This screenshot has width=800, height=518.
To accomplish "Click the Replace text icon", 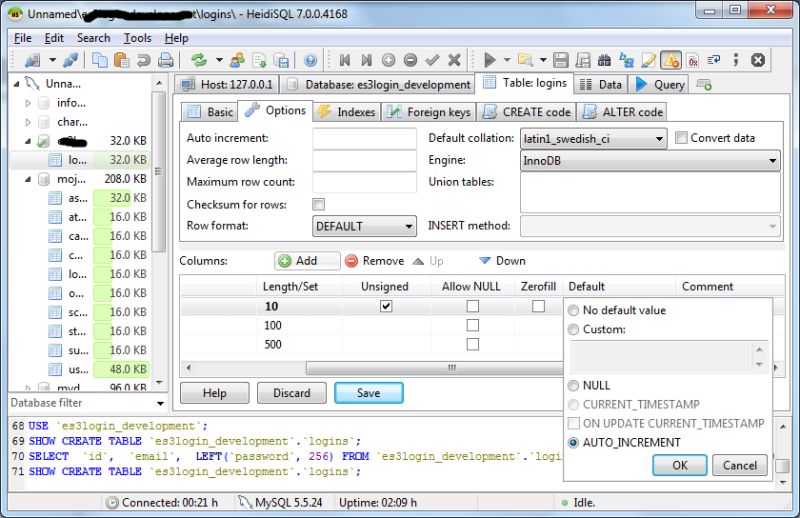I will coord(626,60).
